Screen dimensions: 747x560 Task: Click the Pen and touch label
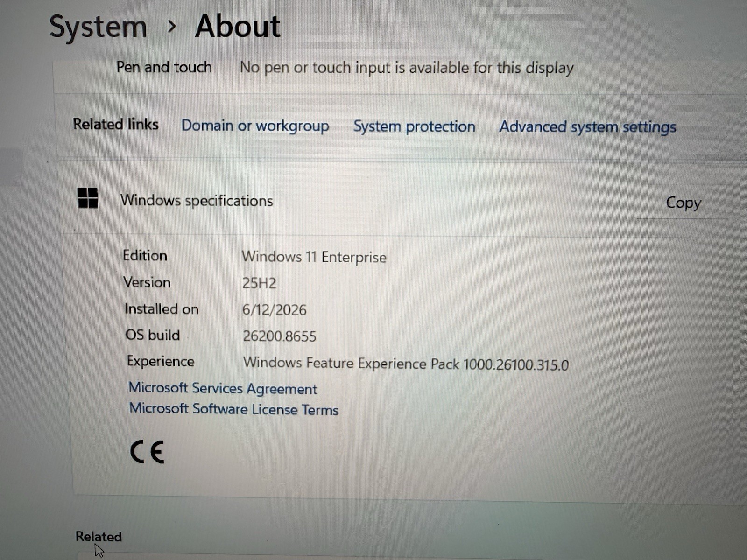tap(164, 67)
